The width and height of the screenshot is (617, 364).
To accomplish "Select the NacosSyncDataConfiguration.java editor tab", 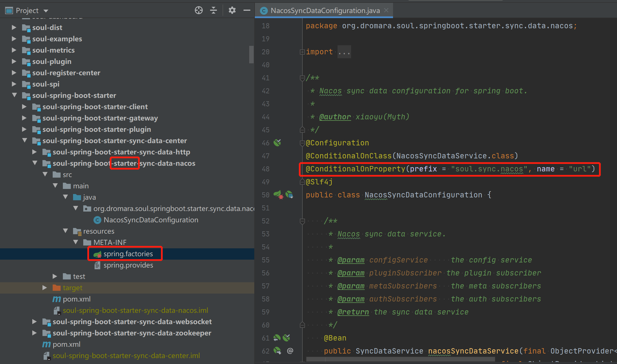I will point(325,10).
